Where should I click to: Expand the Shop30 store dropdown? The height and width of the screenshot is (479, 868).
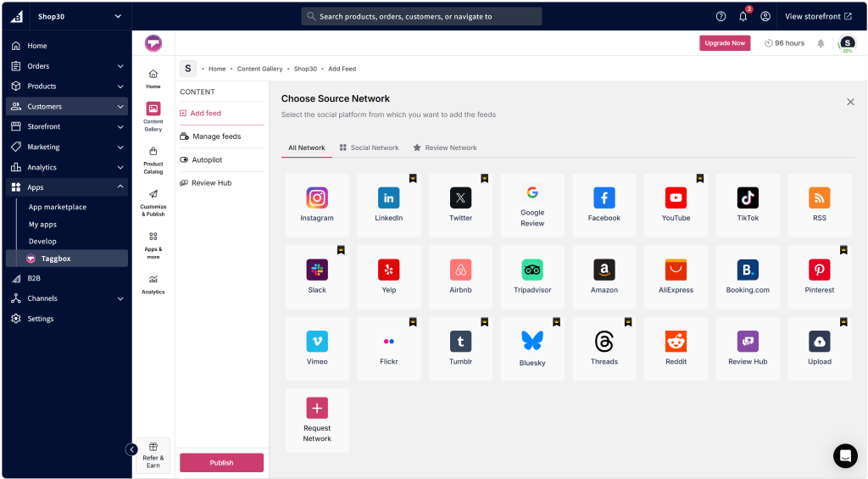tap(118, 17)
